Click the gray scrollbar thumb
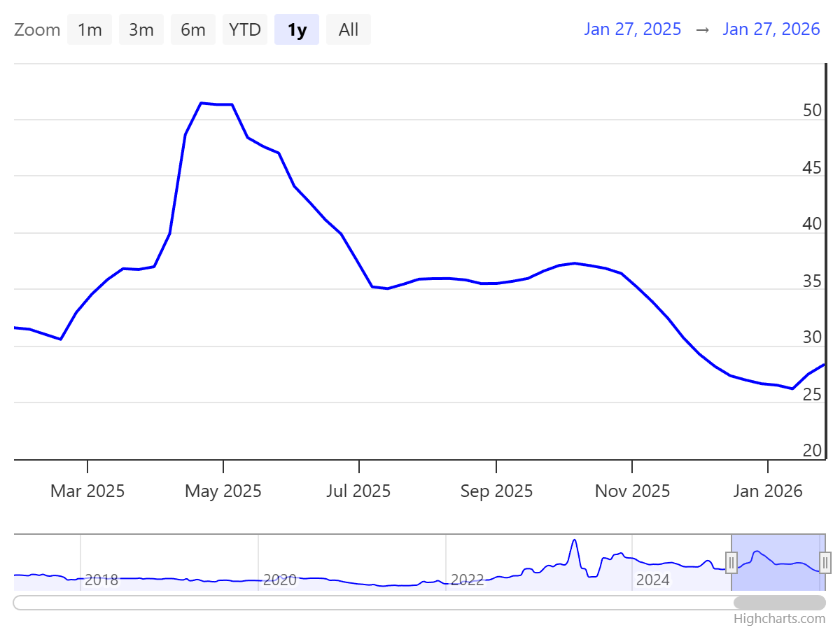Screen dimensions: 840x630 pos(779,603)
